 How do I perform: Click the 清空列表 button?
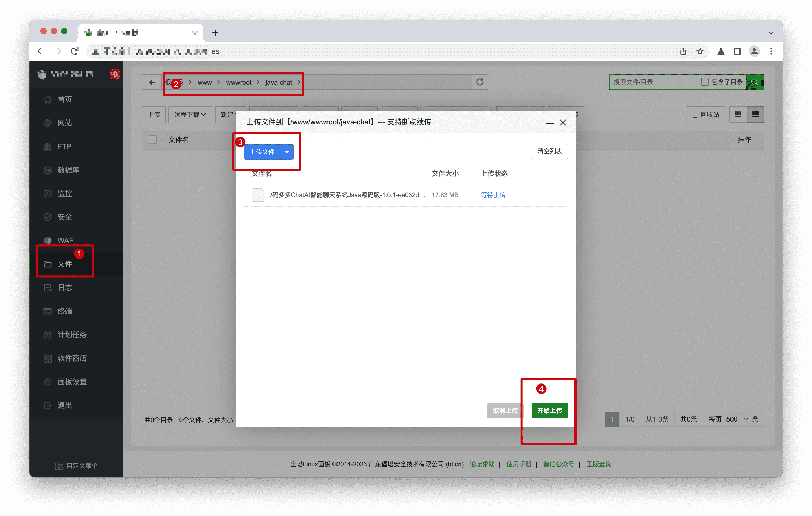point(549,151)
